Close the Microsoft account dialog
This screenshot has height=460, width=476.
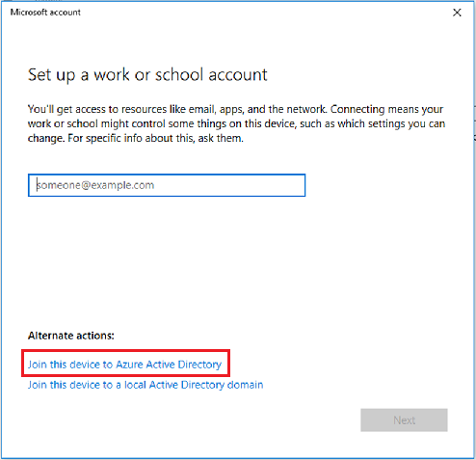(457, 13)
